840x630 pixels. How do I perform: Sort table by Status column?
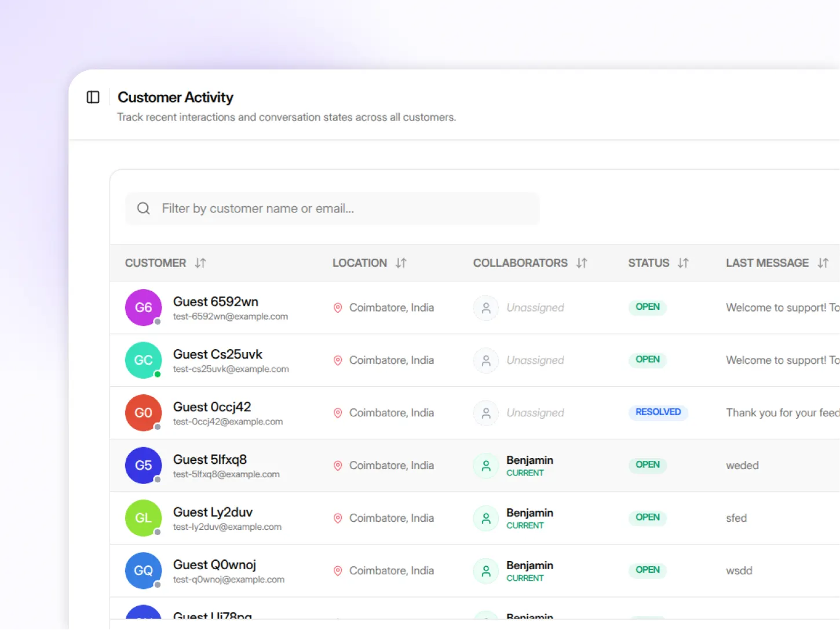click(683, 263)
